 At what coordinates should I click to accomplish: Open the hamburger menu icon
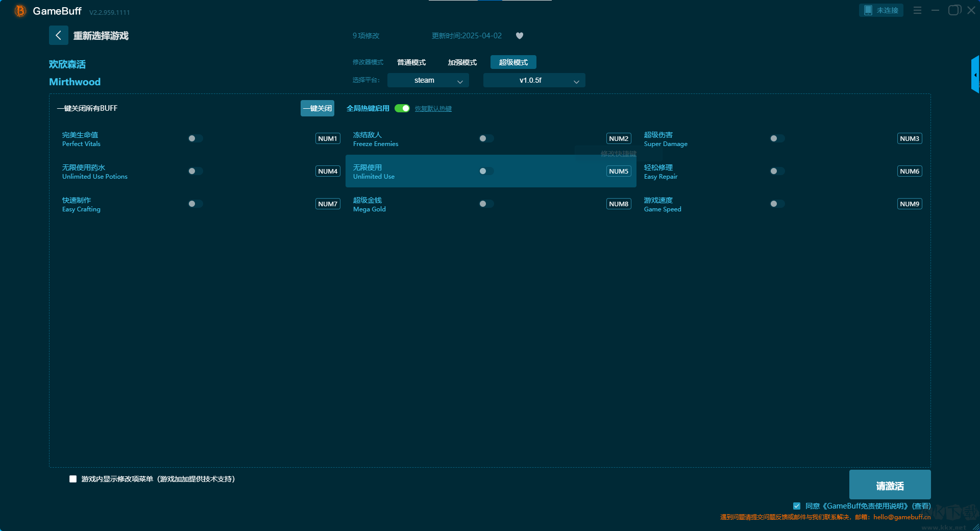[x=917, y=10]
